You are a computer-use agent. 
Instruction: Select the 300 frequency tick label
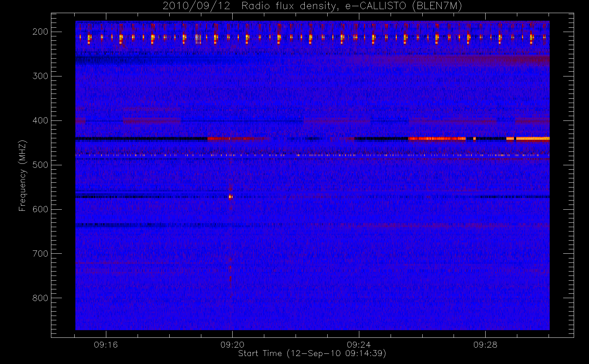pos(40,76)
